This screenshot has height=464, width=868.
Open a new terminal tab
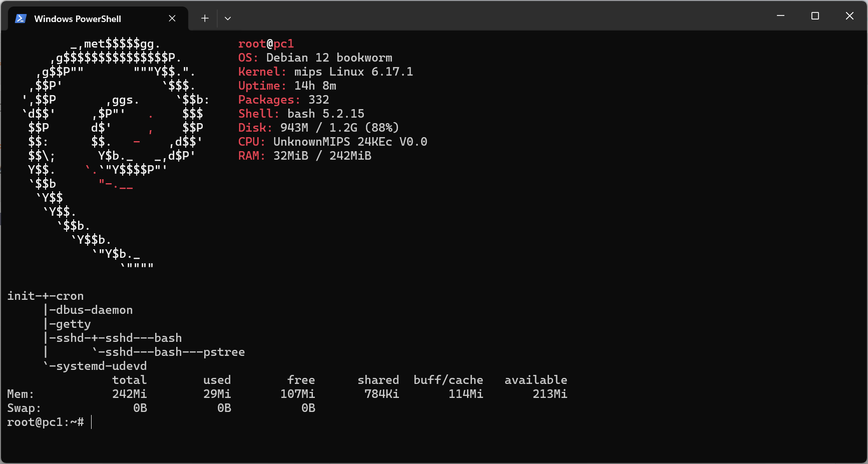205,19
